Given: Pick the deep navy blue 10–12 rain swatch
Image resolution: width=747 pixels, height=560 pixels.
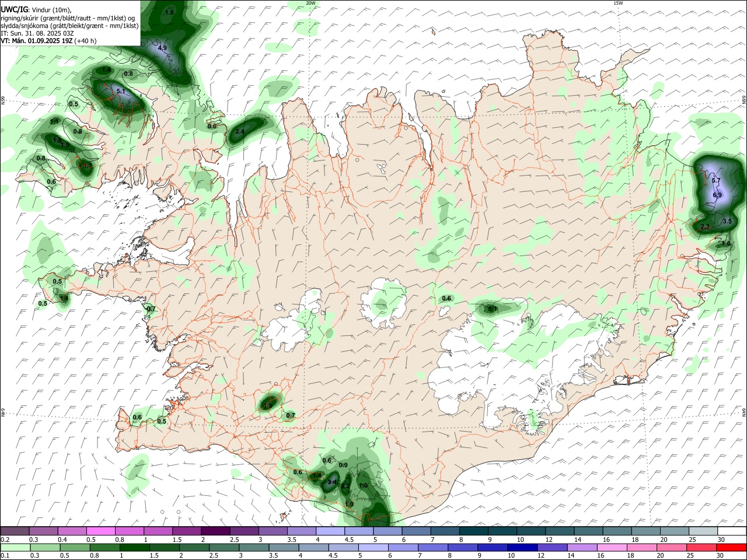Looking at the screenshot, I should point(522,547).
